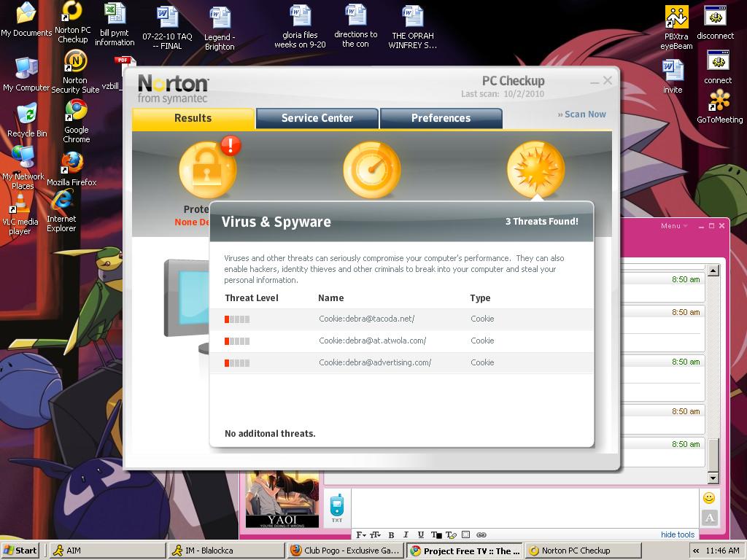Switch to the Service Center tab
The width and height of the screenshot is (747, 560).
[x=317, y=118]
